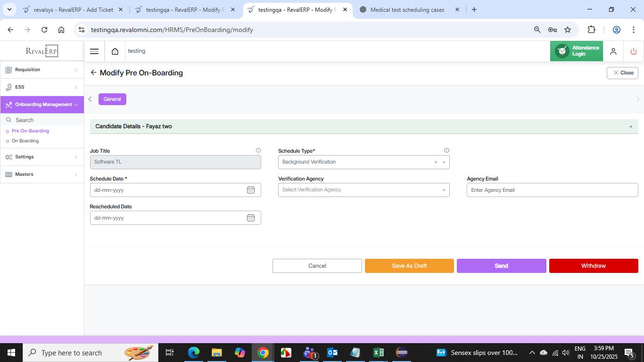The image size is (644, 362).
Task: Click the Save As Draft button
Action: pyautogui.click(x=409, y=266)
